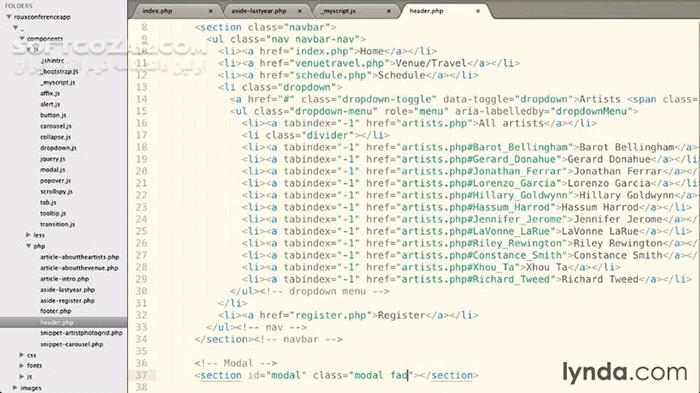Switch to the _myscript.js tab
This screenshot has height=393, width=700.
click(338, 11)
